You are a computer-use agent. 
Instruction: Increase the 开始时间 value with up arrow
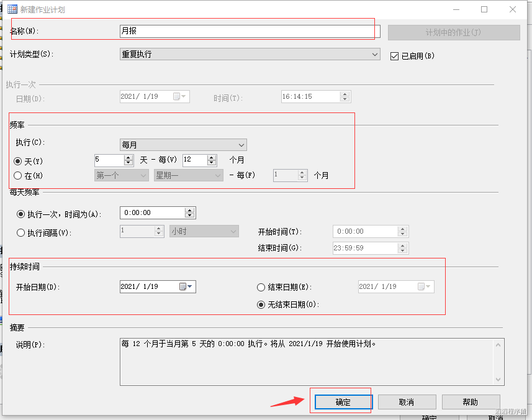402,229
